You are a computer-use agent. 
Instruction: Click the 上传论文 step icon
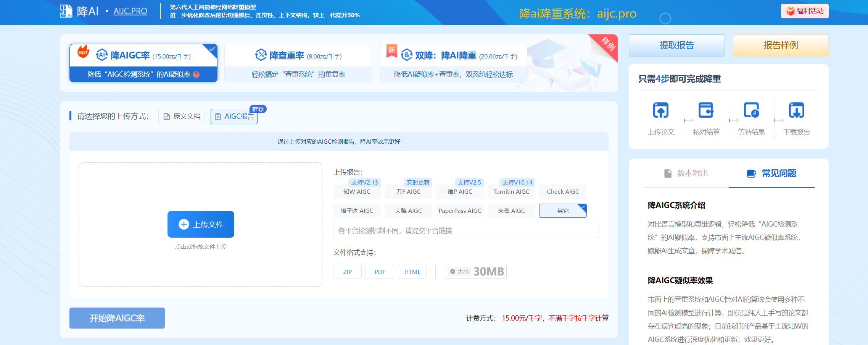point(661,110)
